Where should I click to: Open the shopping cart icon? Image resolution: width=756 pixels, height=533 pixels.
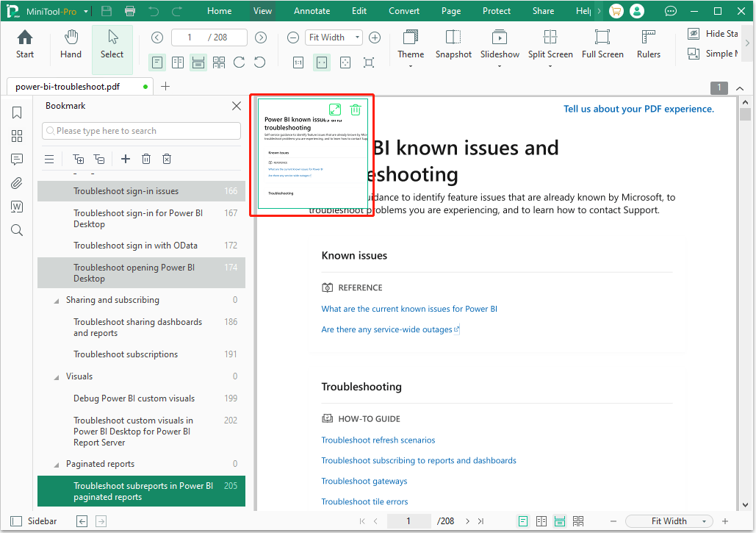pos(616,11)
